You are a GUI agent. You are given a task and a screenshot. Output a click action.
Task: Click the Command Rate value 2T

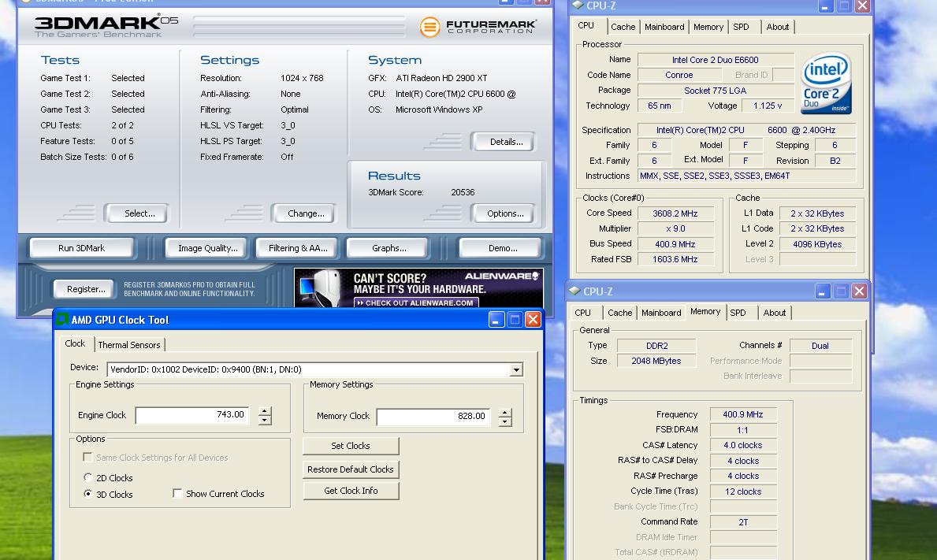(x=743, y=521)
